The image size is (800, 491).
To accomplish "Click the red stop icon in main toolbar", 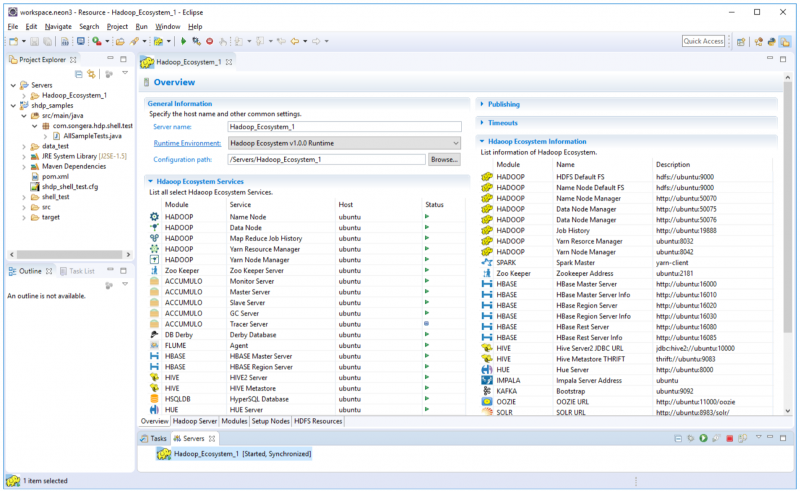I will click(x=209, y=41).
